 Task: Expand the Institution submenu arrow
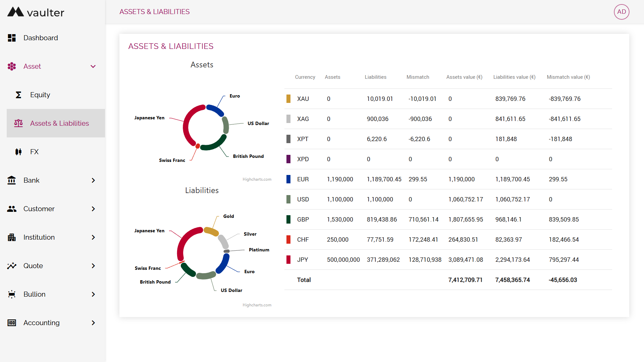[x=93, y=237]
